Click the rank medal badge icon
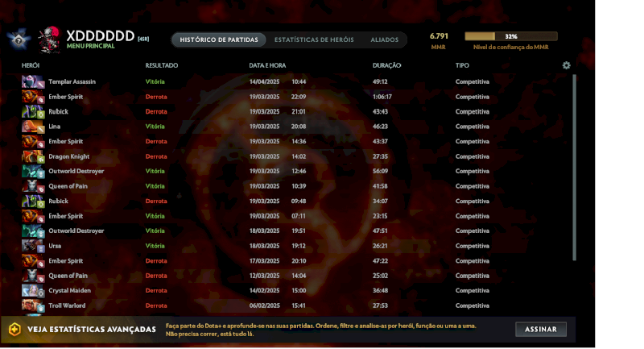 pyautogui.click(x=19, y=39)
